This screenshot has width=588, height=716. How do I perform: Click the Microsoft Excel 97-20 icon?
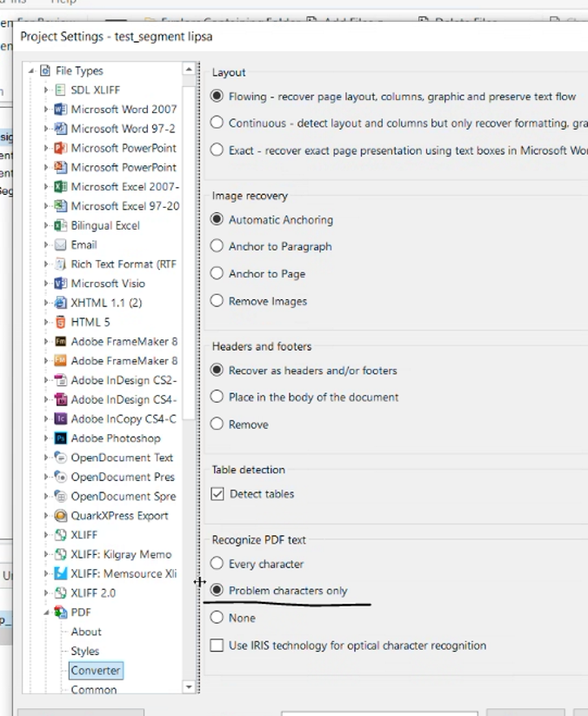60,206
